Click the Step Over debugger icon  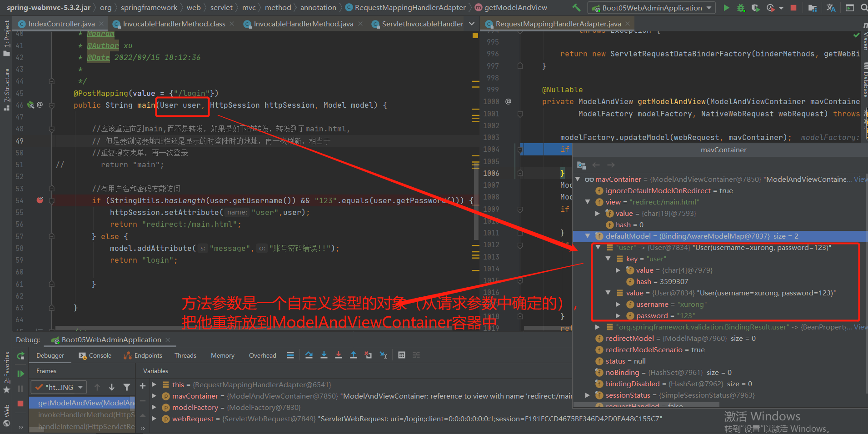[309, 355]
